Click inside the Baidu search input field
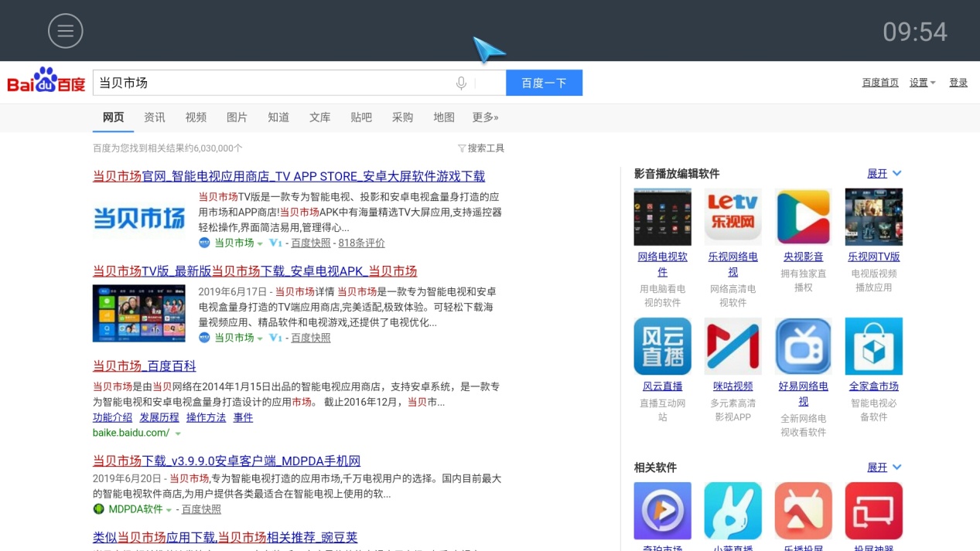Viewport: 980px width, 551px height. pyautogui.click(x=271, y=83)
